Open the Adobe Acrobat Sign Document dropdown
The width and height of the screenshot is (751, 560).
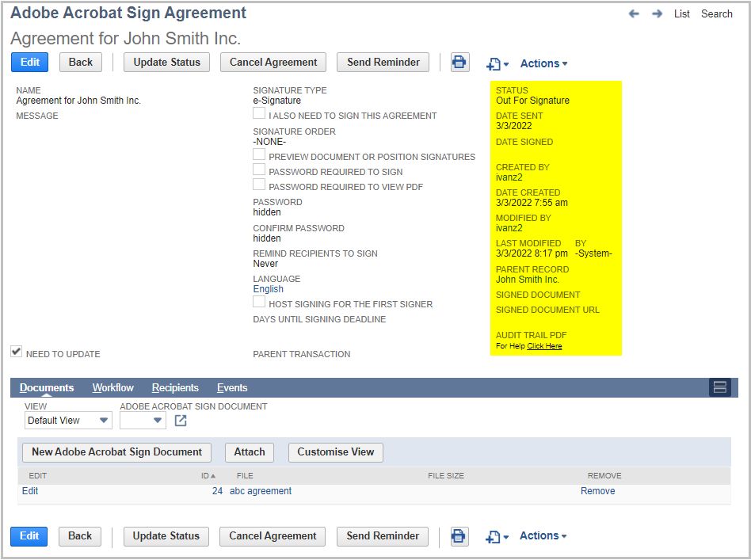coord(143,421)
